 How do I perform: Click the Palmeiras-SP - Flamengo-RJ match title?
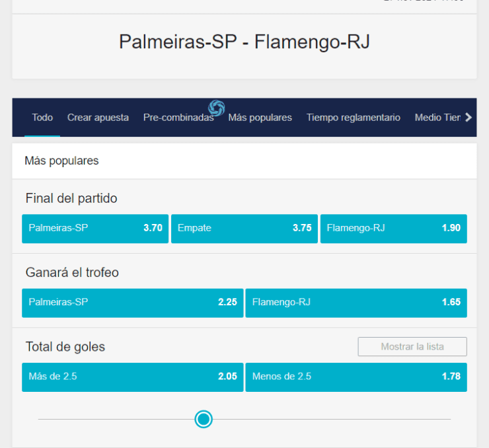click(x=244, y=42)
